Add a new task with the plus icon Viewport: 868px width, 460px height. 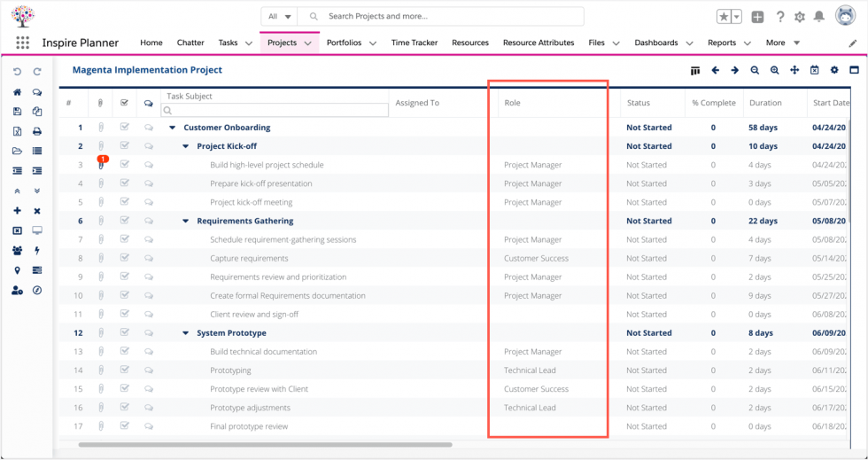[17, 211]
